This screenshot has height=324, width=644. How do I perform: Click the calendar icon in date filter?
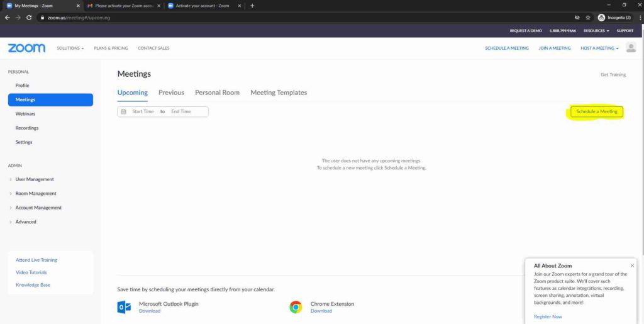123,112
